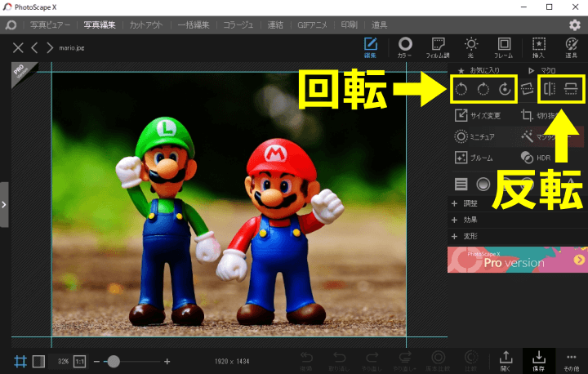Screen dimensions: 588x374
Task: Click plus to zoom in
Action: coord(167,362)
